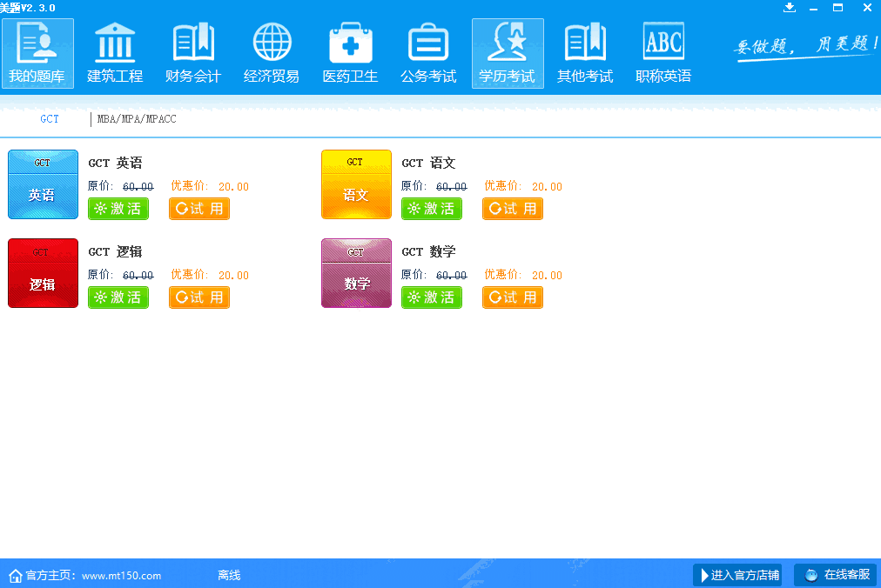Click the GCT 数学 title text
Screen dimensions: 881x588
[428, 251]
